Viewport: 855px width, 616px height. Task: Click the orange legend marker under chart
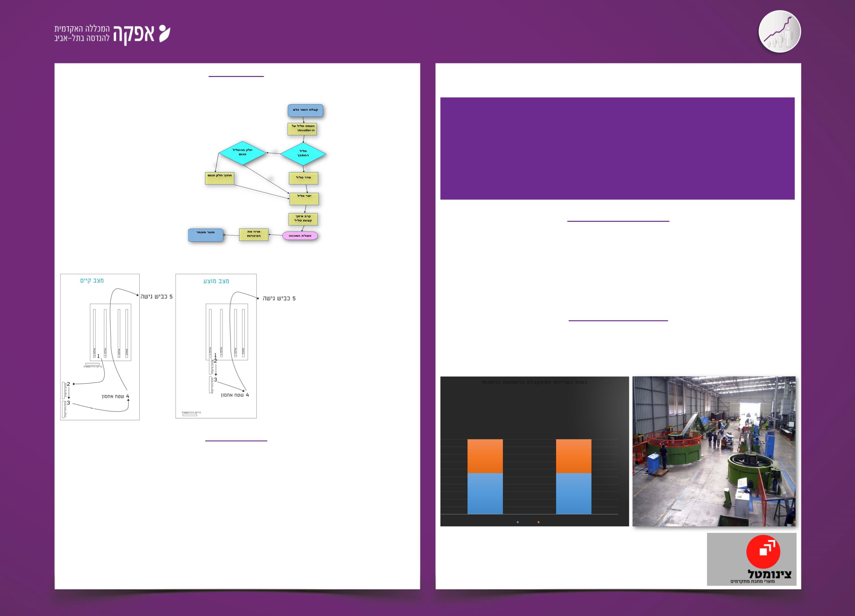[538, 522]
